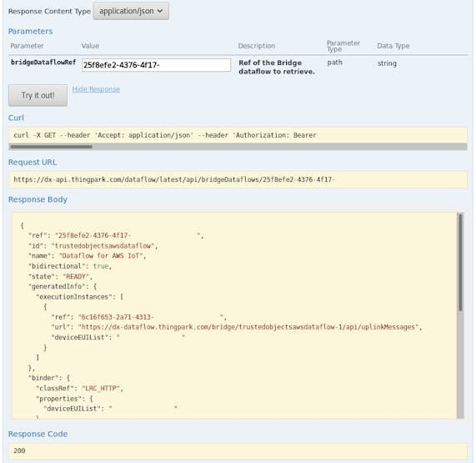Click the Data Type column header
Image resolution: width=476 pixels, height=463 pixels.
(393, 46)
